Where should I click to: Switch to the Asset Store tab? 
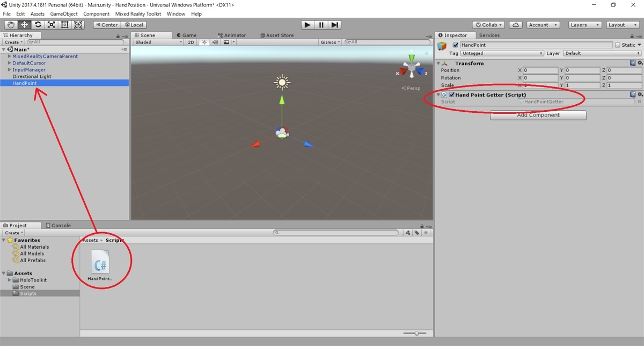click(277, 35)
